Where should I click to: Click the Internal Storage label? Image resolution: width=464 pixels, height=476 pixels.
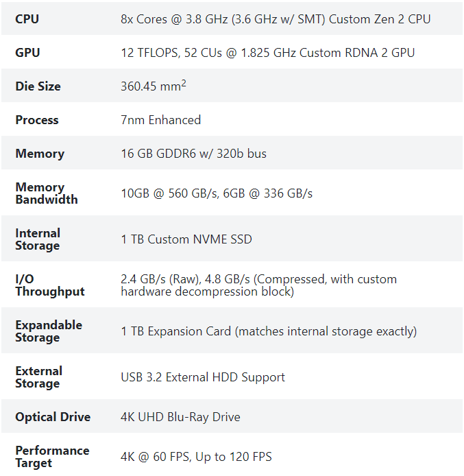[38, 239]
